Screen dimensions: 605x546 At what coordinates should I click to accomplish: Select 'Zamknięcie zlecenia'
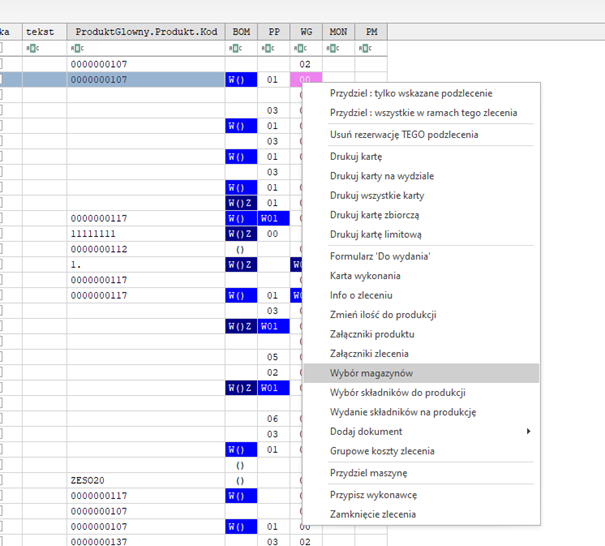(421, 514)
